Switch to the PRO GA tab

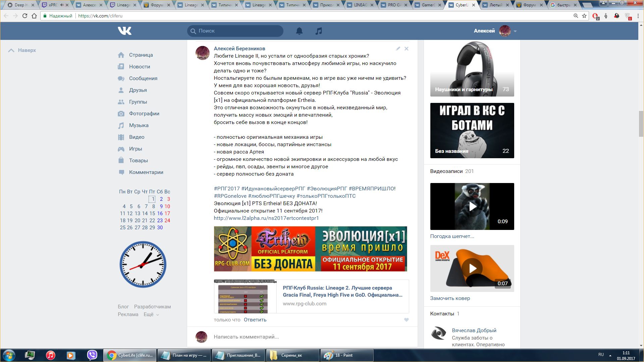point(394,5)
